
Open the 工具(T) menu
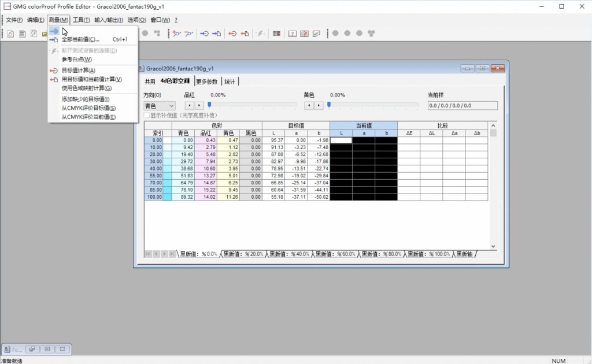[x=81, y=20]
